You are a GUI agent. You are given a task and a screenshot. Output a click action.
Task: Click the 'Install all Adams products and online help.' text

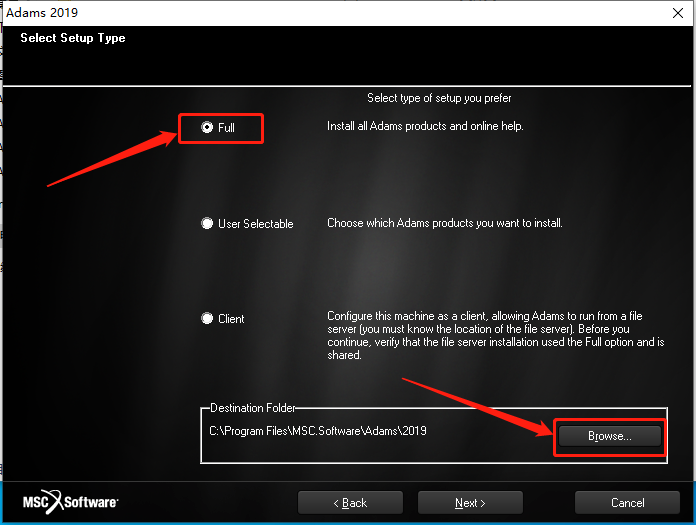tap(425, 126)
